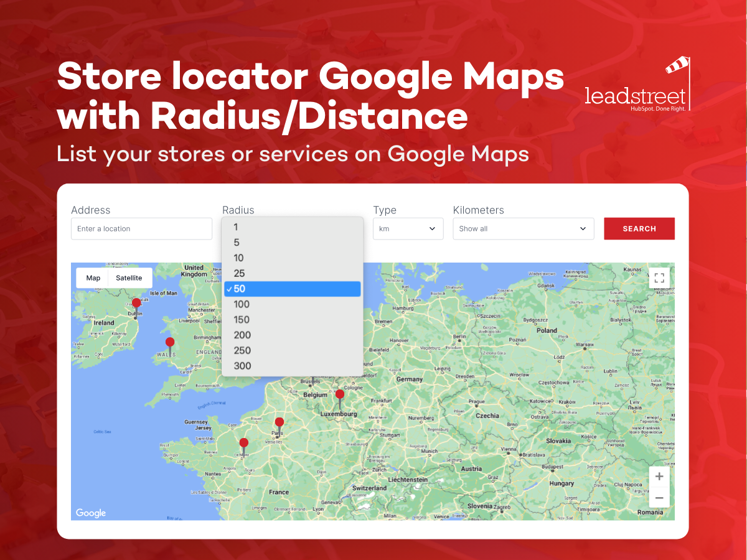Select radius option 10
747x560 pixels.
292,258
